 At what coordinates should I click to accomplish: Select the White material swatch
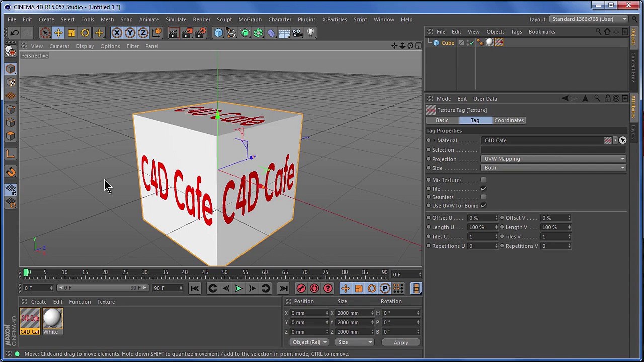coord(52,321)
